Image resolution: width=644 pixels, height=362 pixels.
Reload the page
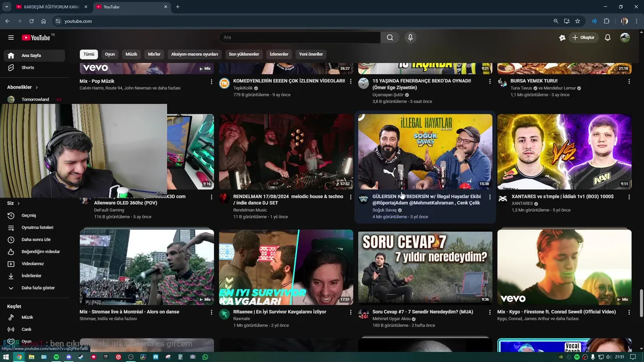(31, 21)
